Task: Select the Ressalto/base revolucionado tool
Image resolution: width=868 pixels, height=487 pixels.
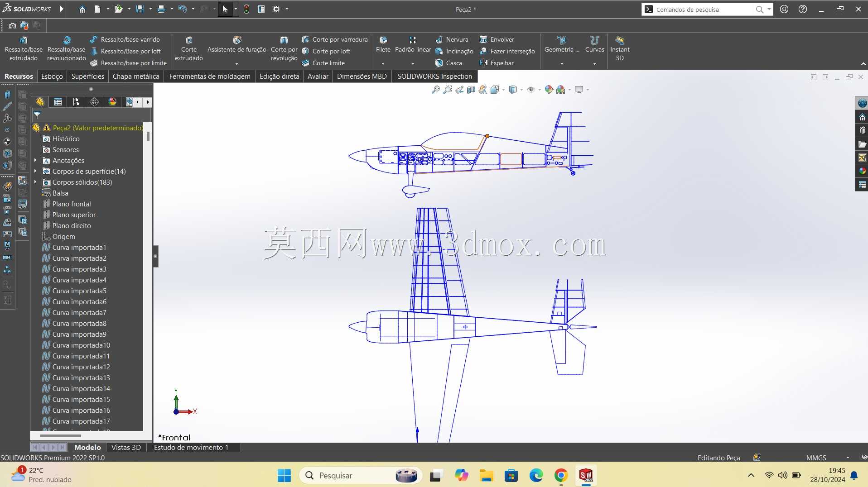Action: point(66,48)
